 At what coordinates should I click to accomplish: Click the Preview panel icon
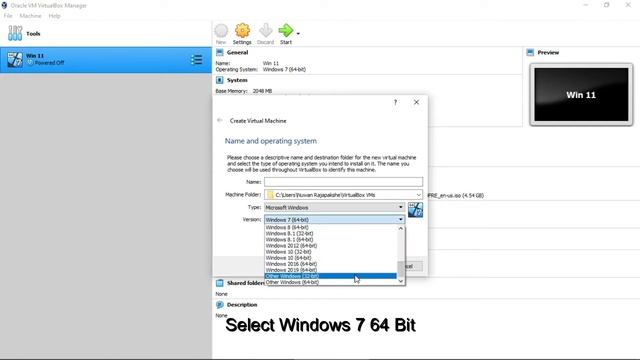530,52
